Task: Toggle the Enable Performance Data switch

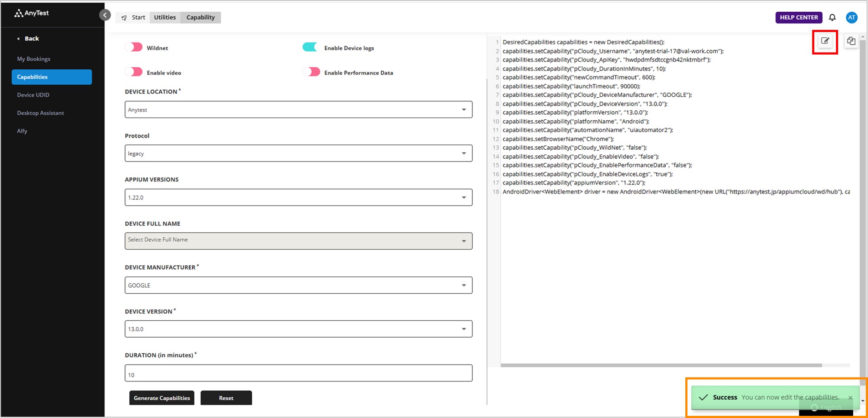Action: point(311,72)
